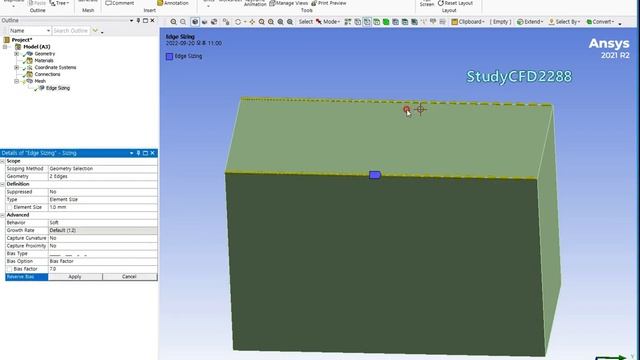
Task: Select the Edge Sizing tree item
Action: pyautogui.click(x=58, y=88)
